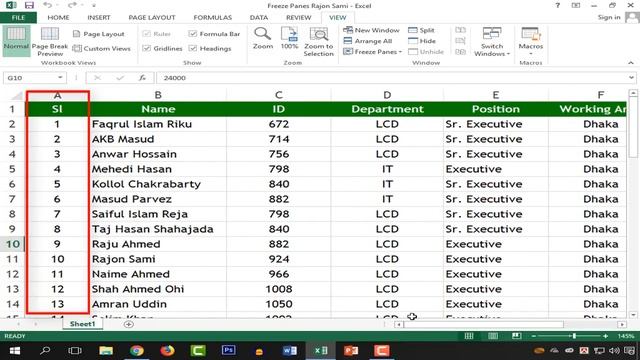Screen dimensions: 640x360
Task: Click Zoom to Selection
Action: pyautogui.click(x=318, y=41)
